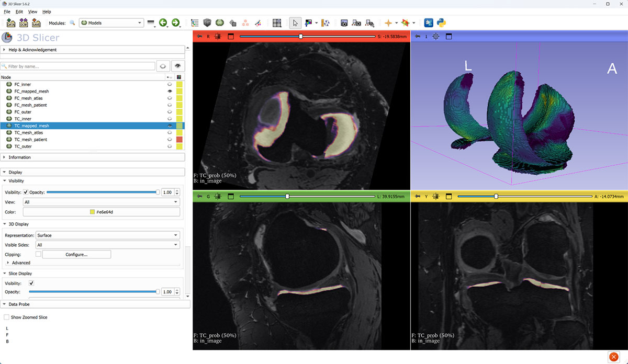
Task: Select the pointer interaction mode cursor icon
Action: click(295, 22)
